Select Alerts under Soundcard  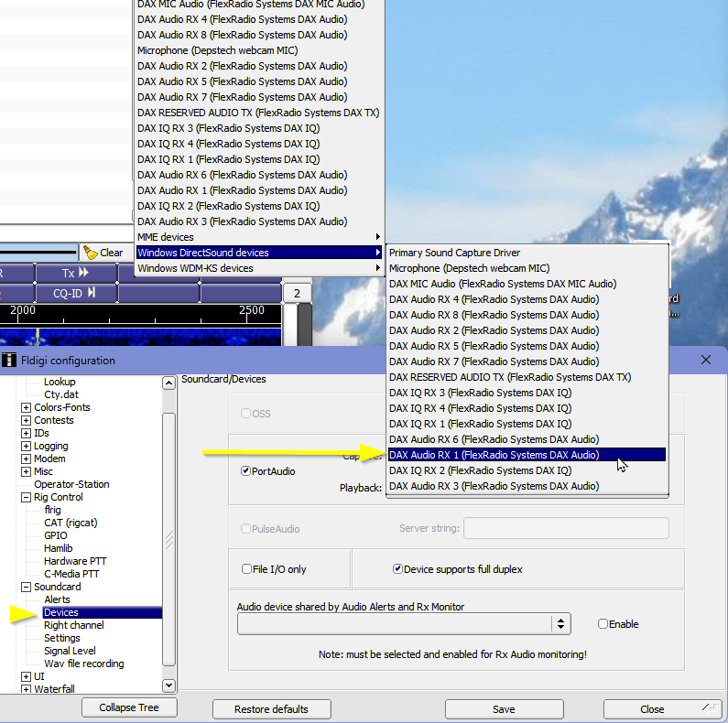click(57, 599)
